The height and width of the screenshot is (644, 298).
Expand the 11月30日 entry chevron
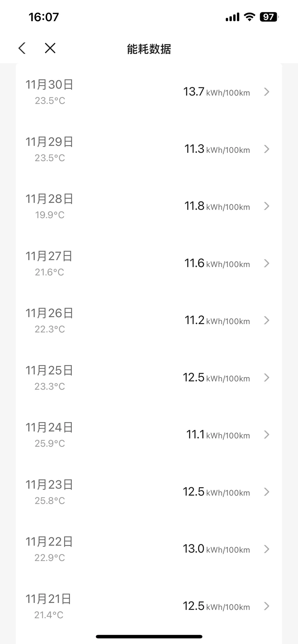click(267, 92)
